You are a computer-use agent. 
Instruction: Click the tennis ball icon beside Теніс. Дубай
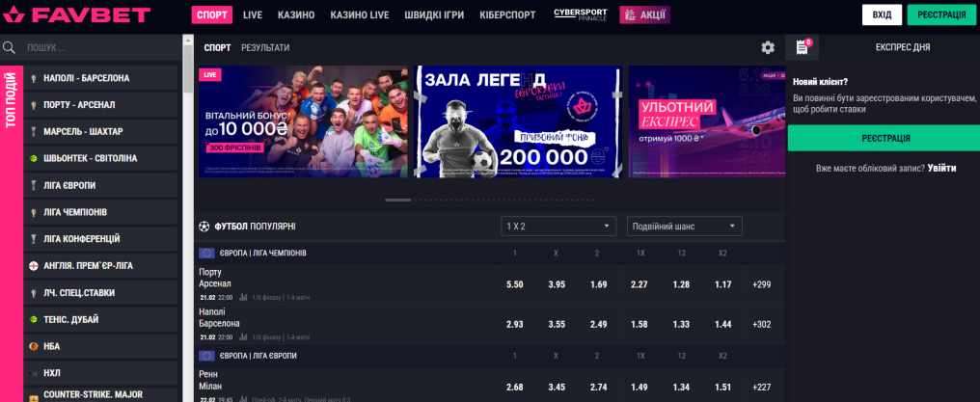pyautogui.click(x=34, y=320)
